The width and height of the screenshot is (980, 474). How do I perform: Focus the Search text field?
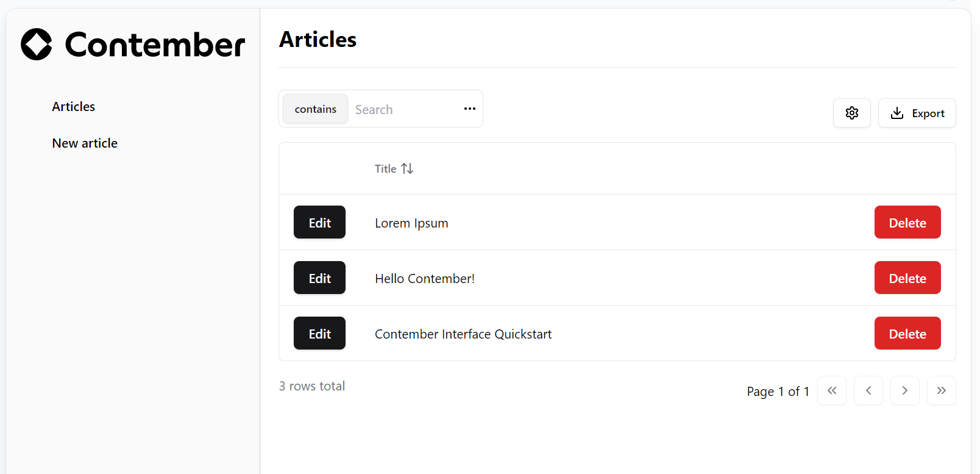pos(402,110)
